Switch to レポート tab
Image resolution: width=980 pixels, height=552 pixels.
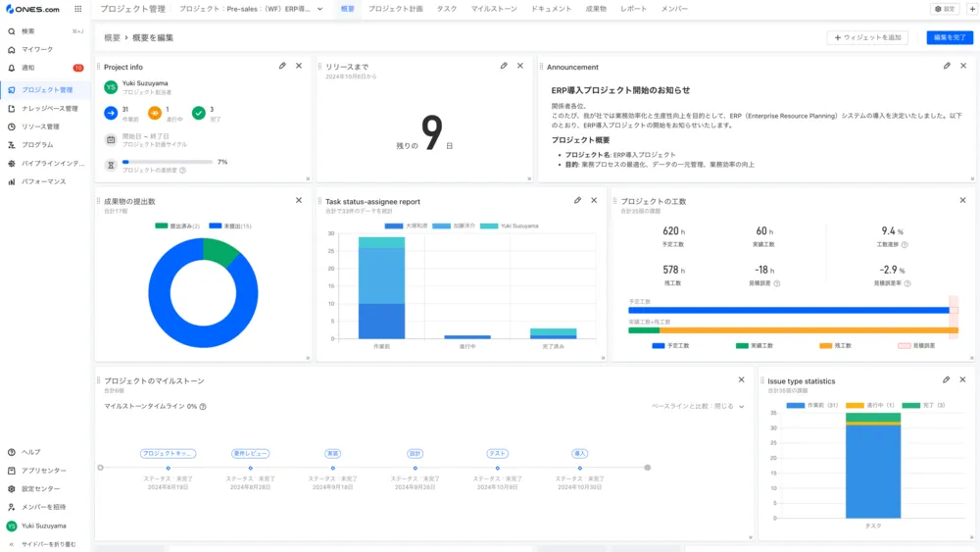pyautogui.click(x=634, y=9)
